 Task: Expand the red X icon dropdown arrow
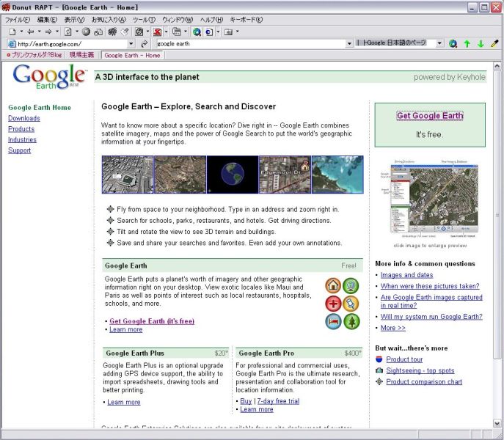(167, 32)
